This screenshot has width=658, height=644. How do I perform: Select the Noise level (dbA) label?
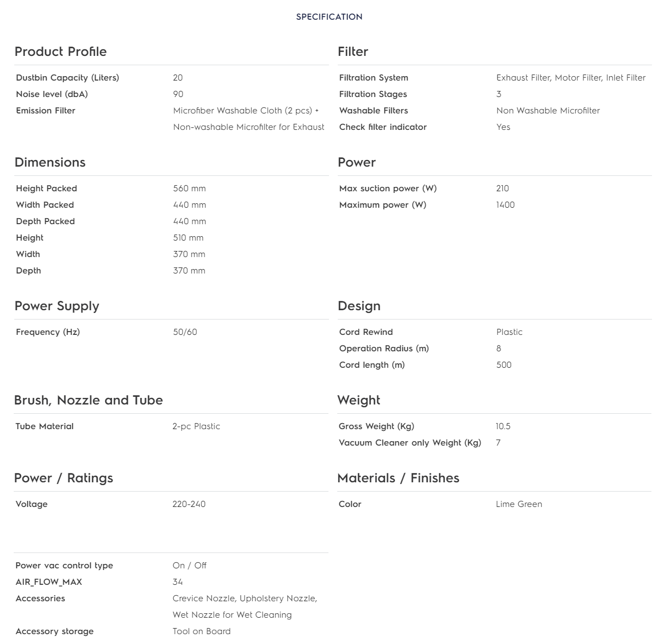tap(52, 94)
